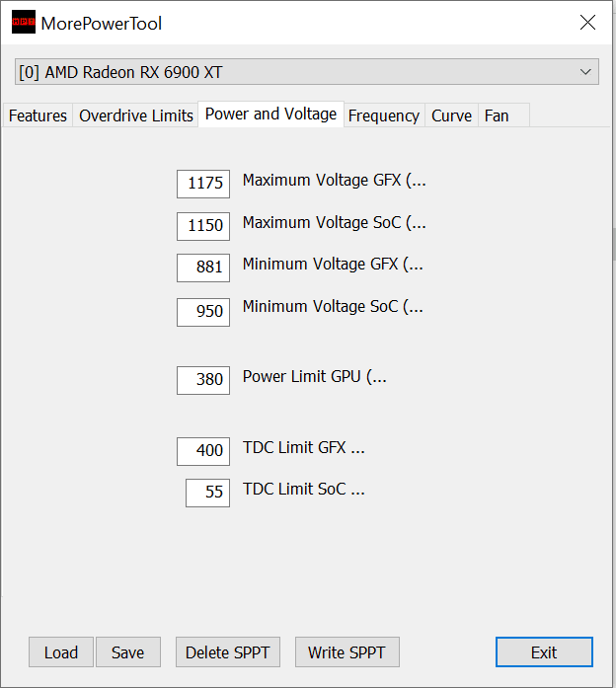The height and width of the screenshot is (688, 616).
Task: Click the TDC Limit GFX input
Action: pos(203,451)
